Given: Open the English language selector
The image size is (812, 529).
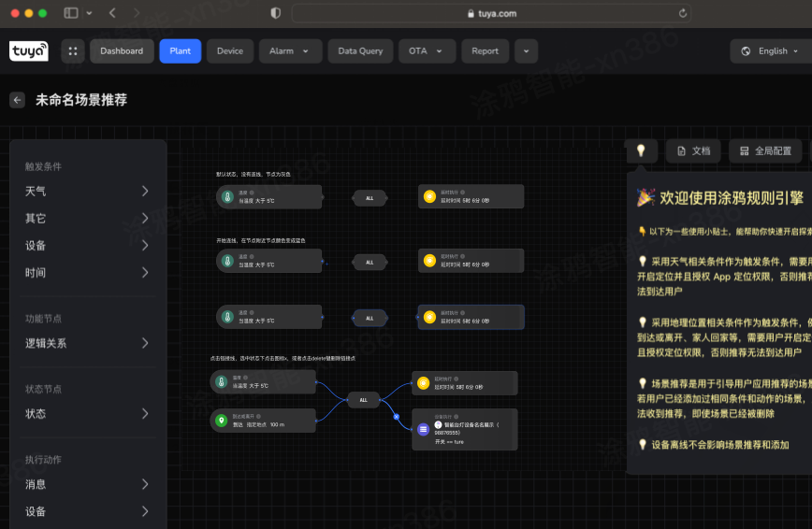Looking at the screenshot, I should coord(772,51).
